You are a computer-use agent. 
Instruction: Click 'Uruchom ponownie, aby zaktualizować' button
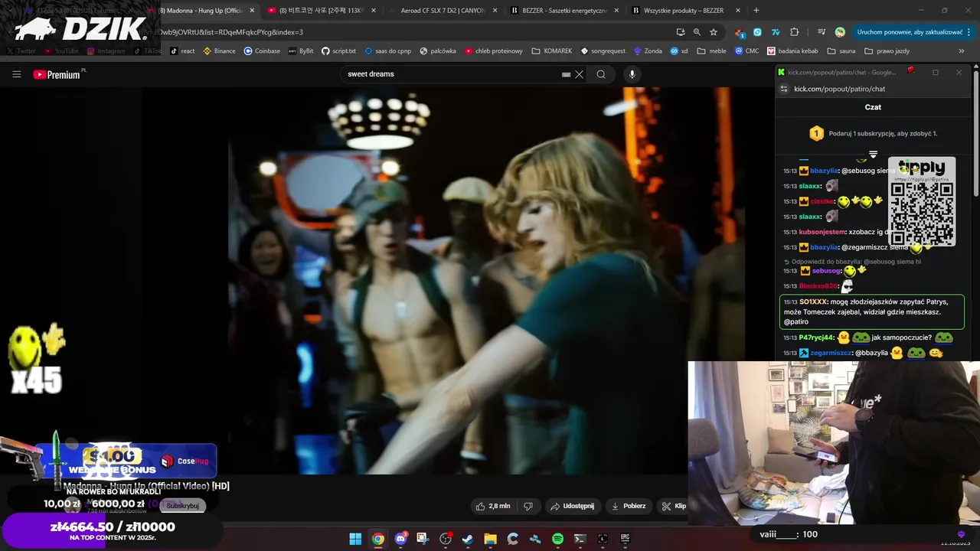(x=910, y=32)
